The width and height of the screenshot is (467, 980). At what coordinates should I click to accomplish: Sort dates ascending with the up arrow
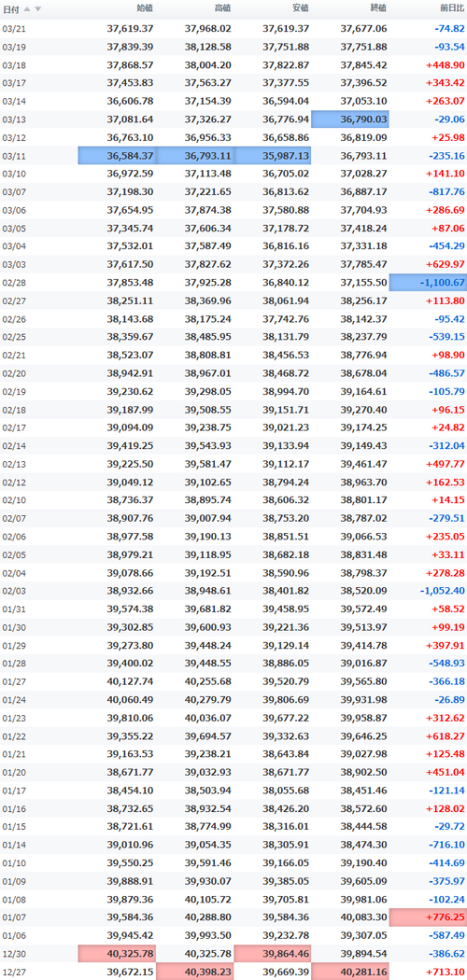click(x=27, y=8)
